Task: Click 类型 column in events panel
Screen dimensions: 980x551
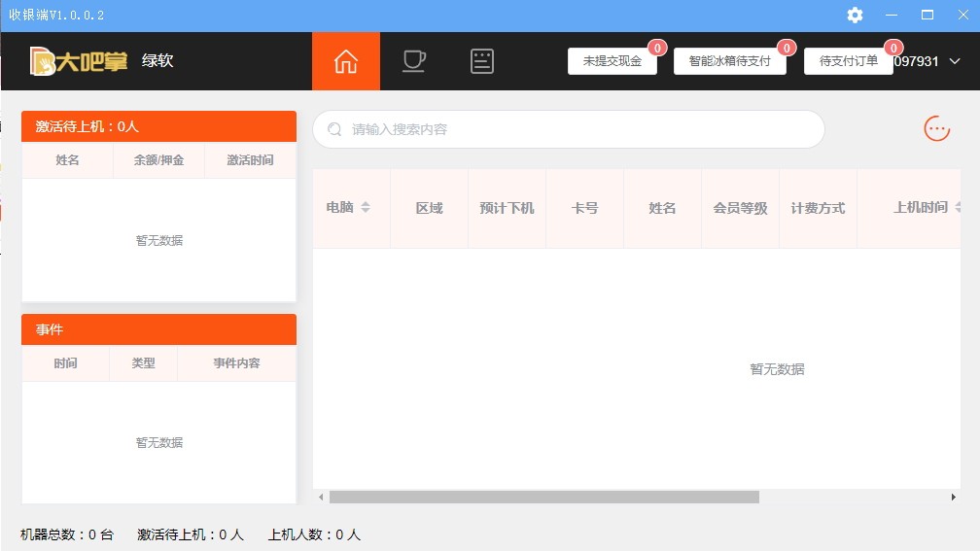Action: [143, 363]
